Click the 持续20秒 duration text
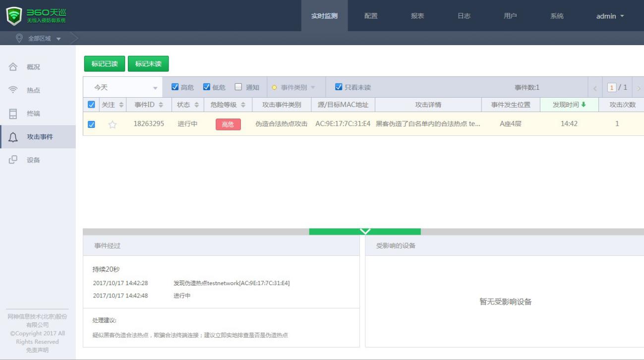The height and width of the screenshot is (360, 644). click(106, 269)
